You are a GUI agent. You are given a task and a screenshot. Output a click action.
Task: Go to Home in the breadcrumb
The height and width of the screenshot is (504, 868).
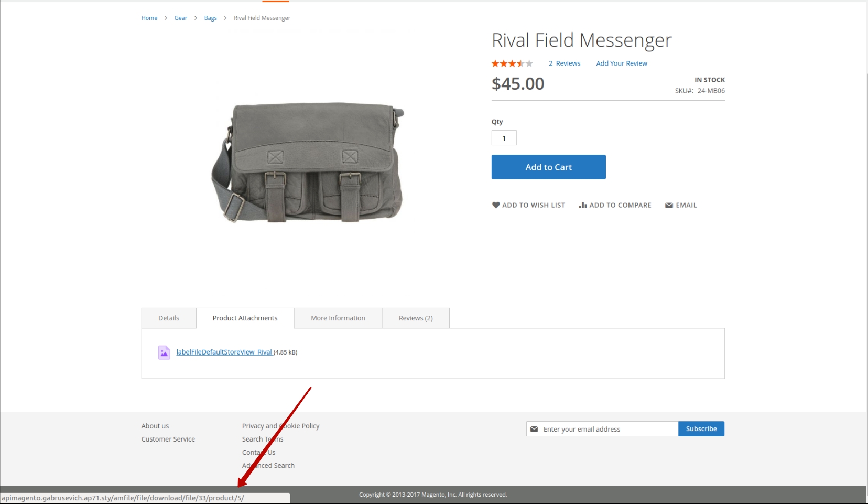pyautogui.click(x=149, y=18)
